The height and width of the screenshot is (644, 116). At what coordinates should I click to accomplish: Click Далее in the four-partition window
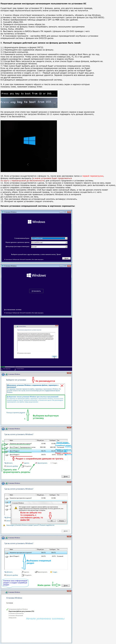point(66,477)
